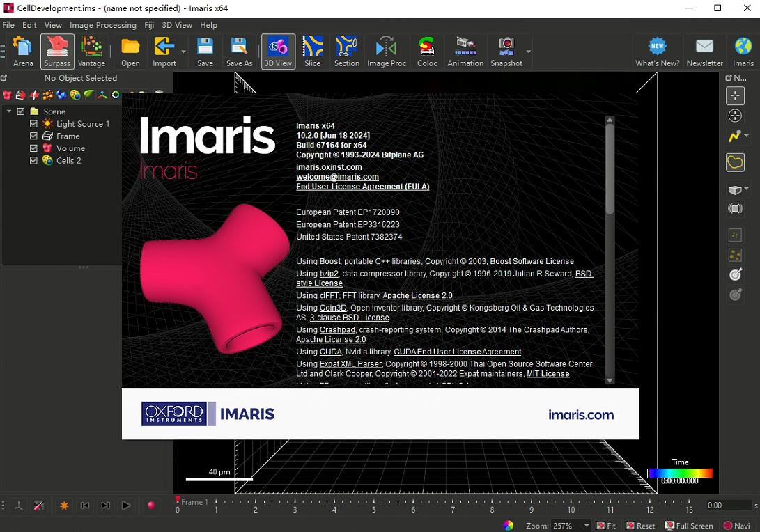760x532 pixels.
Task: Click the Save As toolbar icon
Action: coord(239,52)
